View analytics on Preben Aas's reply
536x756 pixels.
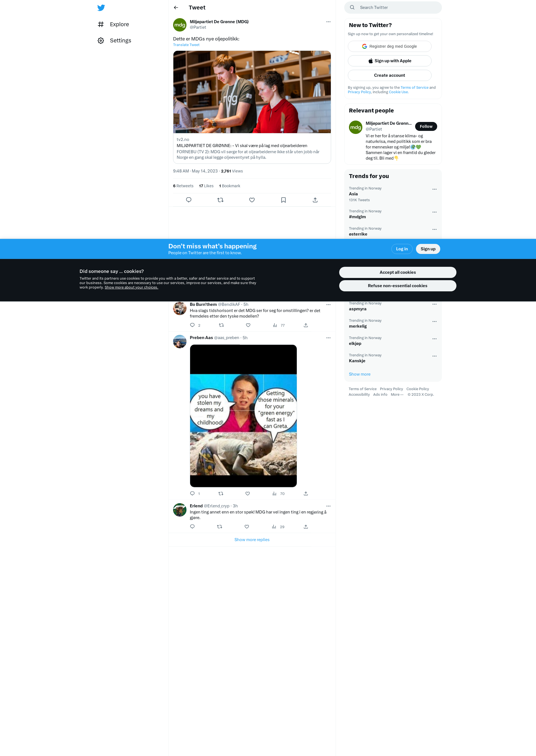(x=278, y=494)
